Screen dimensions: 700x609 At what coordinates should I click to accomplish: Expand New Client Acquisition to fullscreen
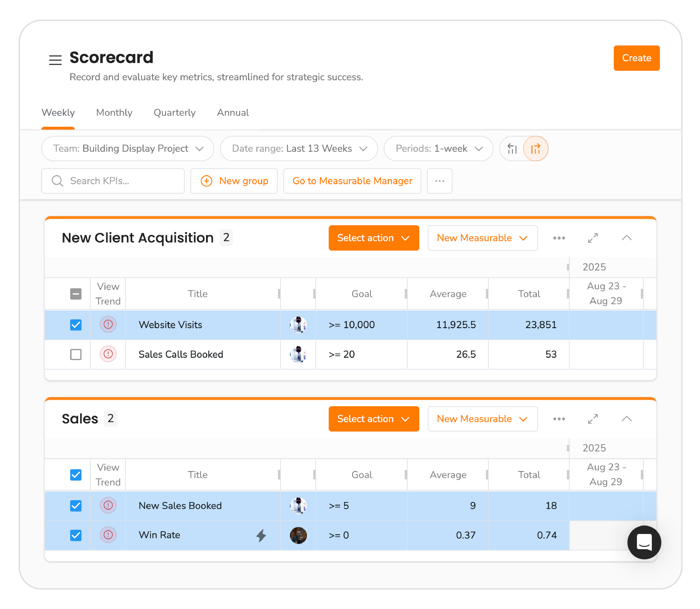click(593, 238)
